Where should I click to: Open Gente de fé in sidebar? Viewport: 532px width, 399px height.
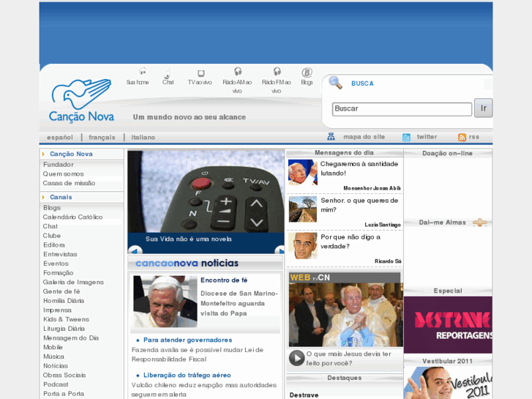(x=61, y=291)
